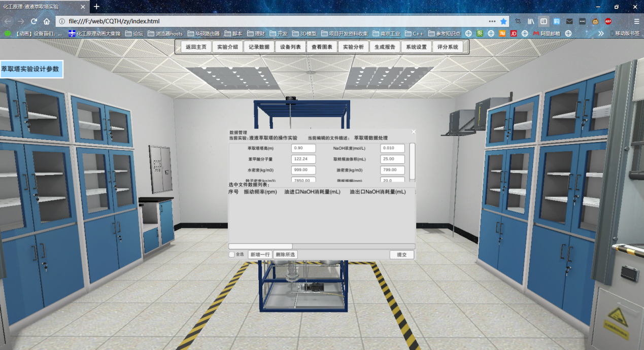Go to browser home page icon
The width and height of the screenshot is (644, 350).
pos(47,21)
